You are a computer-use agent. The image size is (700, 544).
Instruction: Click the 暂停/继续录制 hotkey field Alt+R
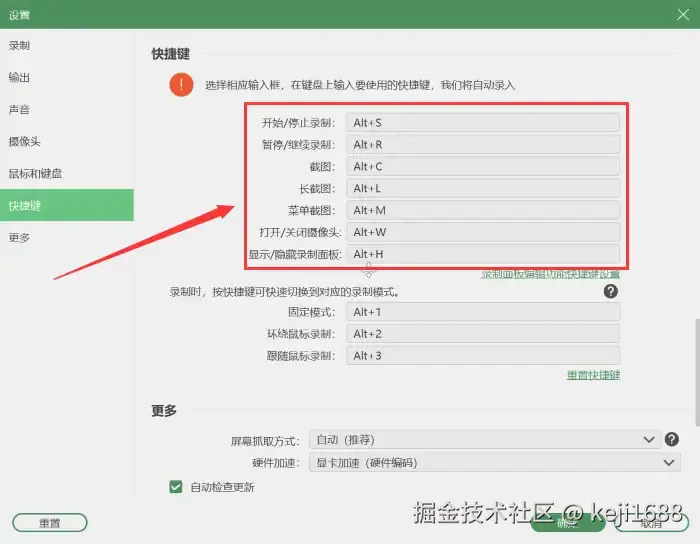483,145
